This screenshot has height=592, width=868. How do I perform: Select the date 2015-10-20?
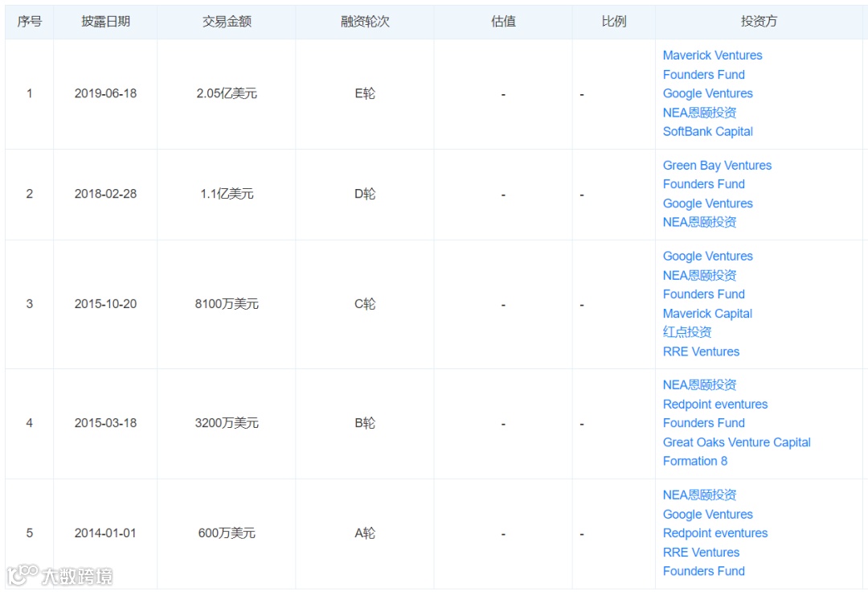coord(105,304)
